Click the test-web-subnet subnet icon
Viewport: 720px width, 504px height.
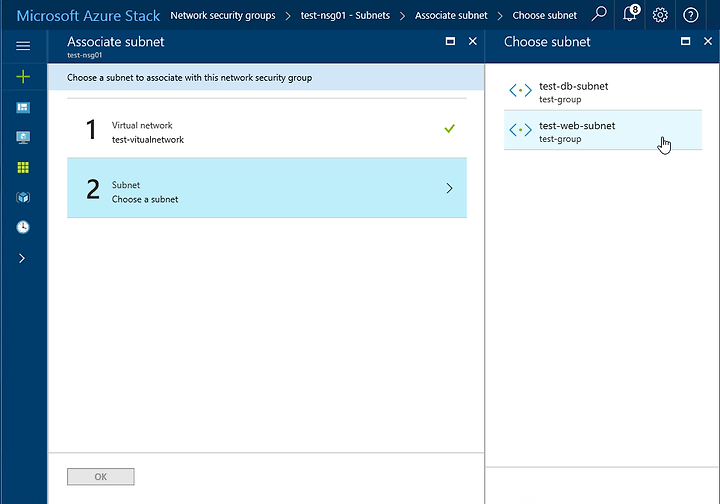[x=520, y=130]
